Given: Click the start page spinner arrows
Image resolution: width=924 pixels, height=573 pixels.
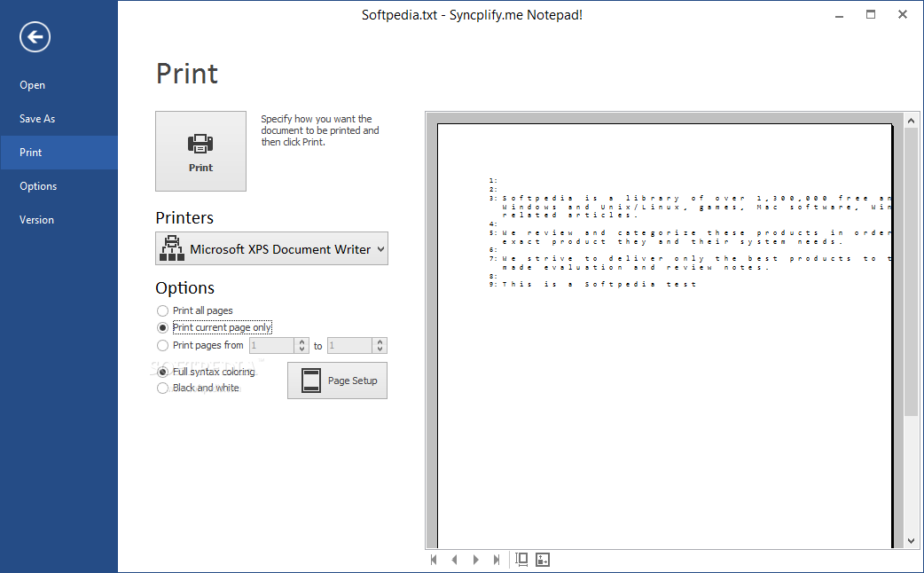Looking at the screenshot, I should tap(301, 345).
